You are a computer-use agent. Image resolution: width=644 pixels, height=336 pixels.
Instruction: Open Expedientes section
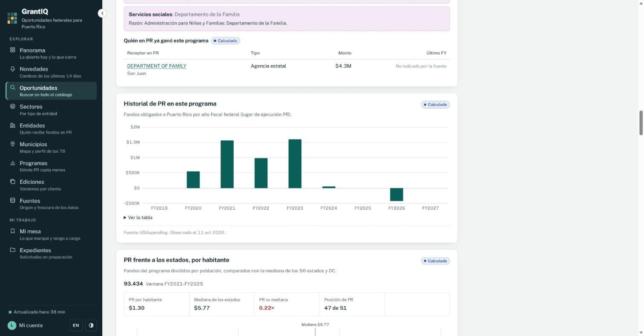(51, 253)
